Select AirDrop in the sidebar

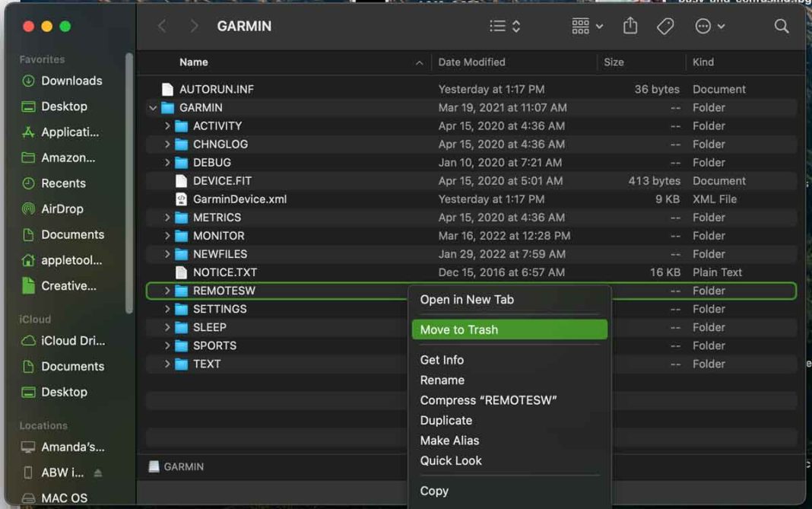point(63,208)
